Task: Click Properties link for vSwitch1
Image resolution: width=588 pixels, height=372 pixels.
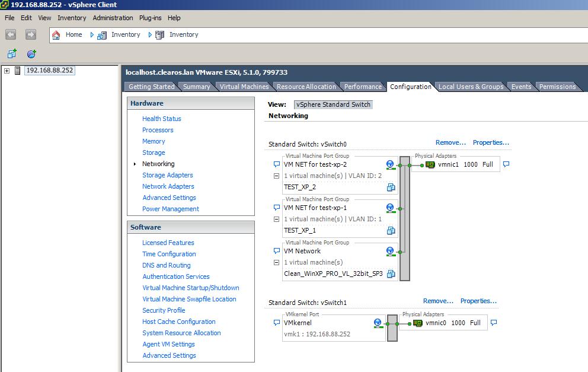Action: 478,301
